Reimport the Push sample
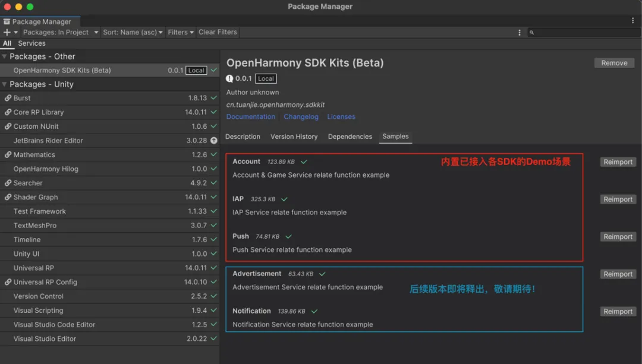The width and height of the screenshot is (642, 364). pyautogui.click(x=618, y=237)
